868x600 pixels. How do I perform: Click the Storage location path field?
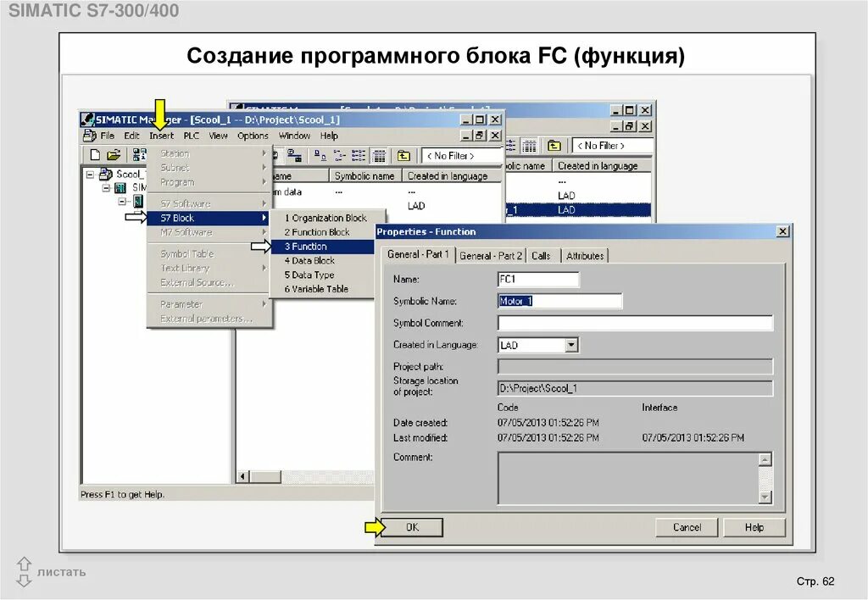(x=635, y=389)
